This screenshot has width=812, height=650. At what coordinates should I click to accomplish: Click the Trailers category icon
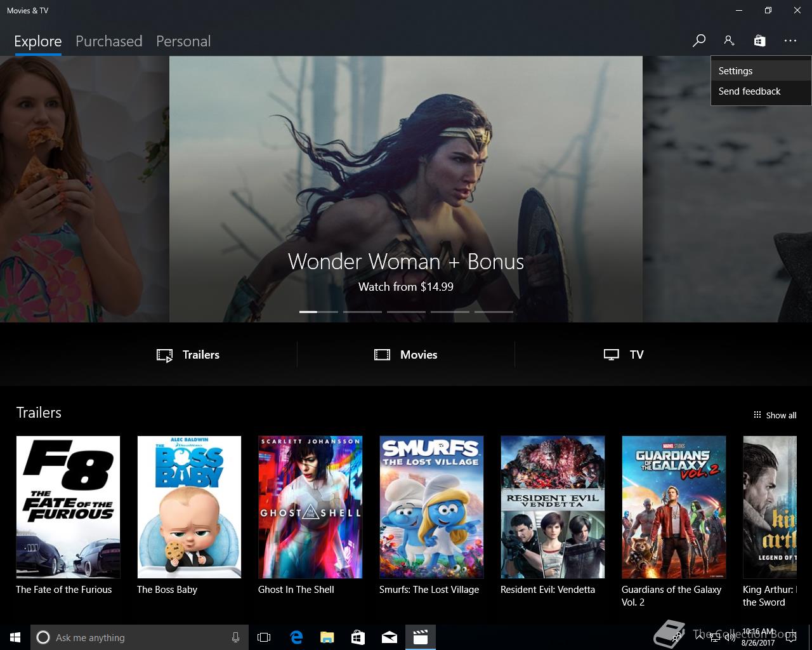click(164, 355)
